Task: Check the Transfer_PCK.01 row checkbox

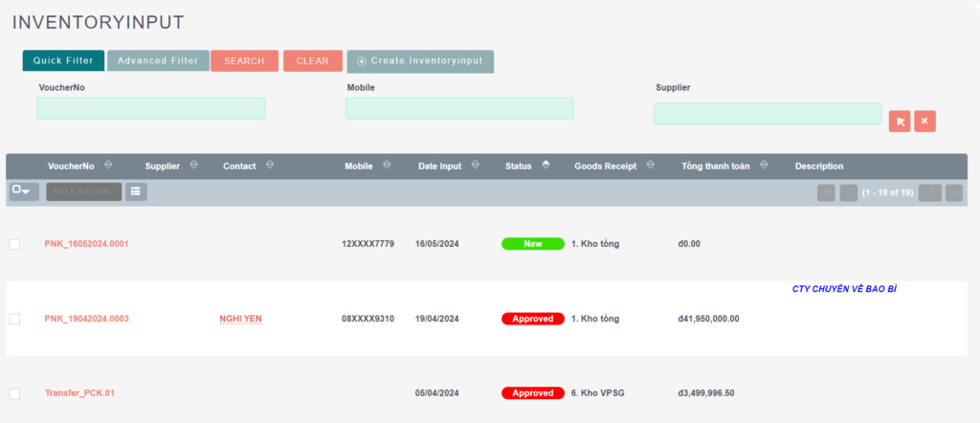Action: (14, 393)
